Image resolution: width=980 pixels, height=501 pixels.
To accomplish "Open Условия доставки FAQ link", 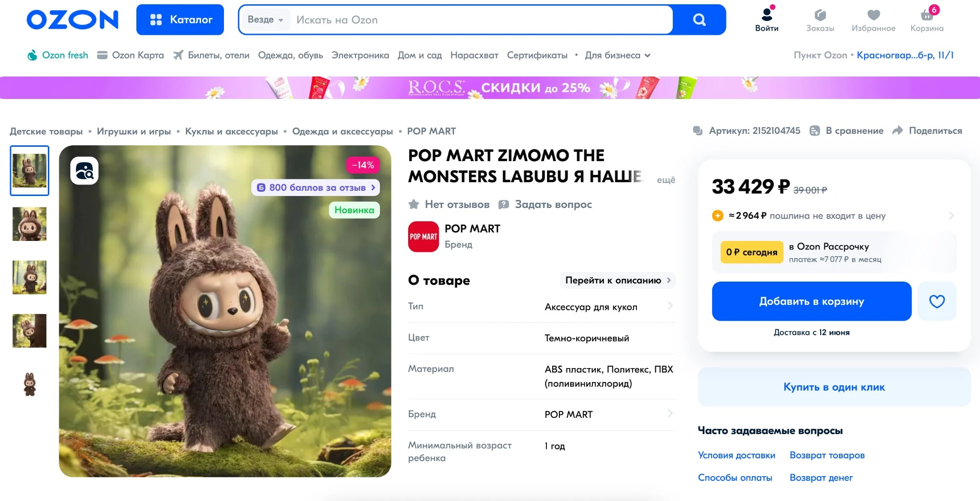I will (736, 455).
